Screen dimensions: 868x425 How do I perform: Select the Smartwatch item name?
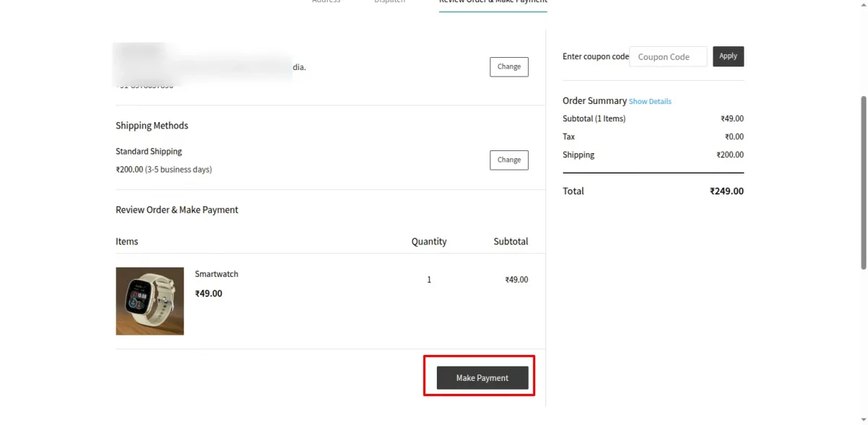pyautogui.click(x=216, y=274)
